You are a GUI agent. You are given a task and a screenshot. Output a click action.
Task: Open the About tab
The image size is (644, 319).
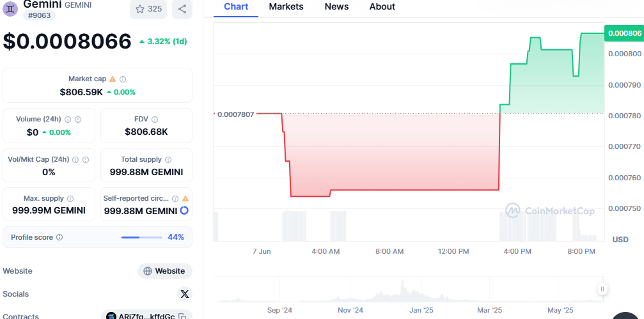point(382,6)
